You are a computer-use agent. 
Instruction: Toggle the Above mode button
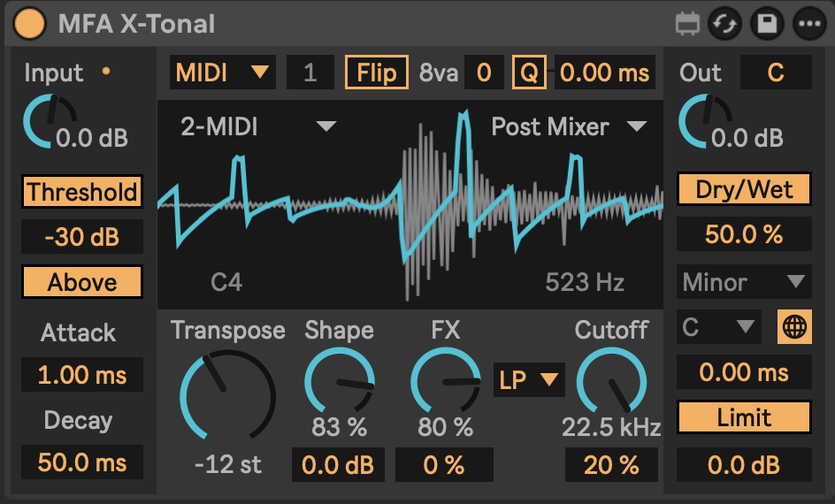click(82, 282)
